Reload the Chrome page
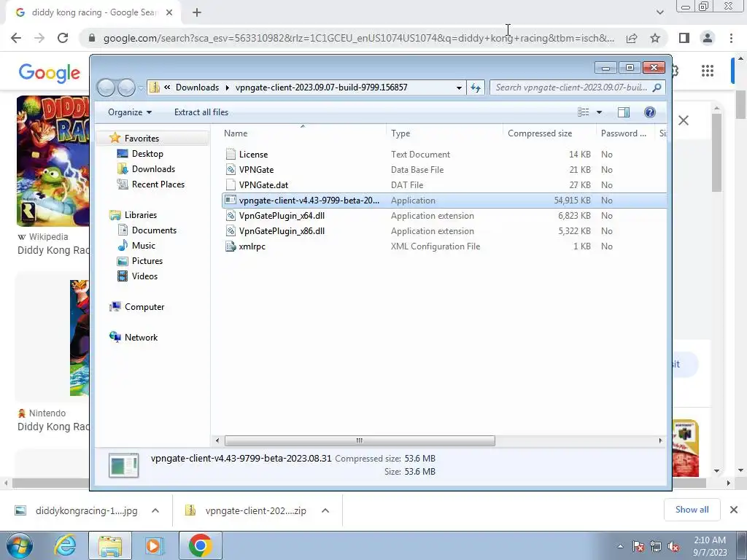The image size is (747, 560). click(63, 38)
